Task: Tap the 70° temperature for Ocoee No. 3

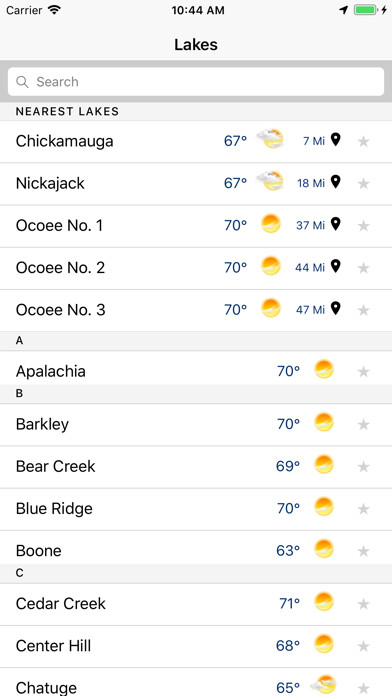Action: click(x=235, y=310)
